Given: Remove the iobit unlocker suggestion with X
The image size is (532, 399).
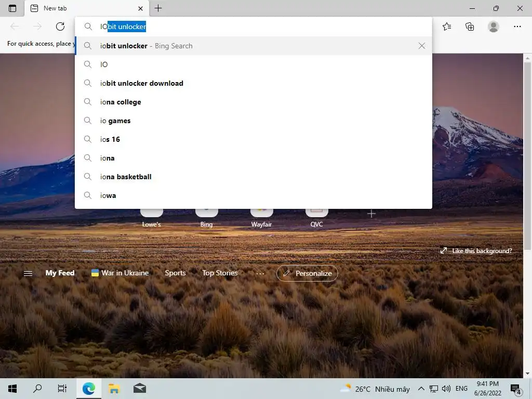Looking at the screenshot, I should pos(422,46).
